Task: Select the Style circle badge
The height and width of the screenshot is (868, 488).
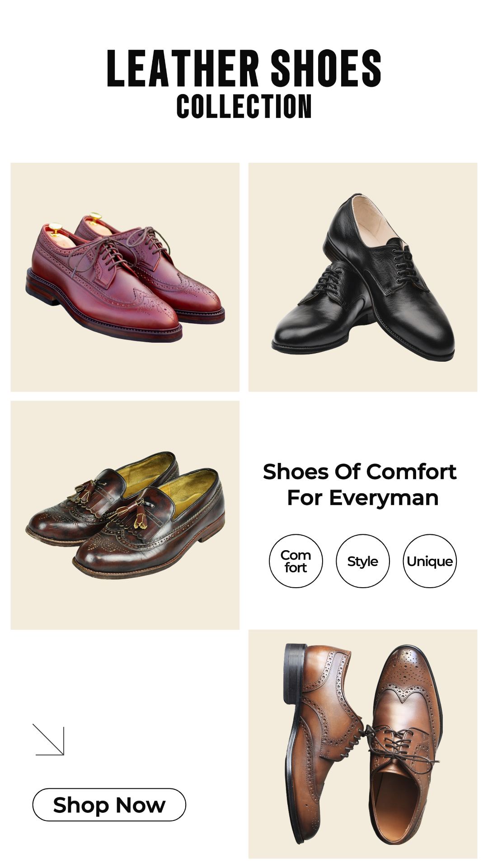Action: point(362,561)
